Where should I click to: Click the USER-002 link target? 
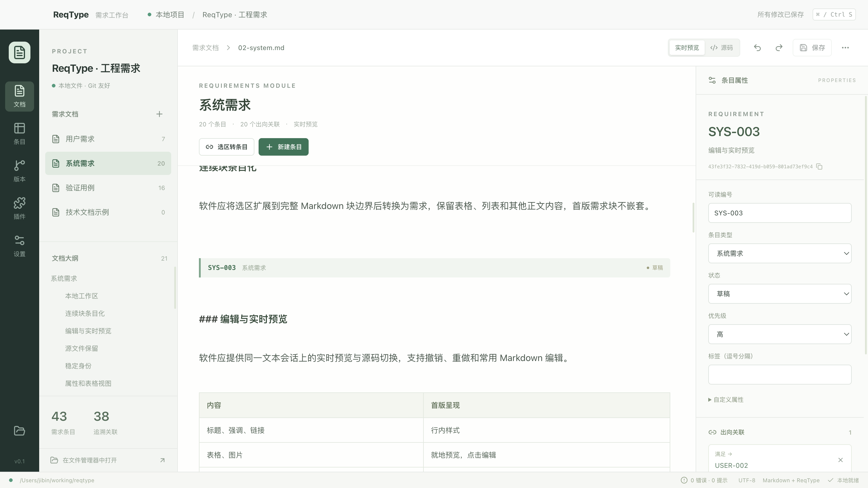click(731, 465)
